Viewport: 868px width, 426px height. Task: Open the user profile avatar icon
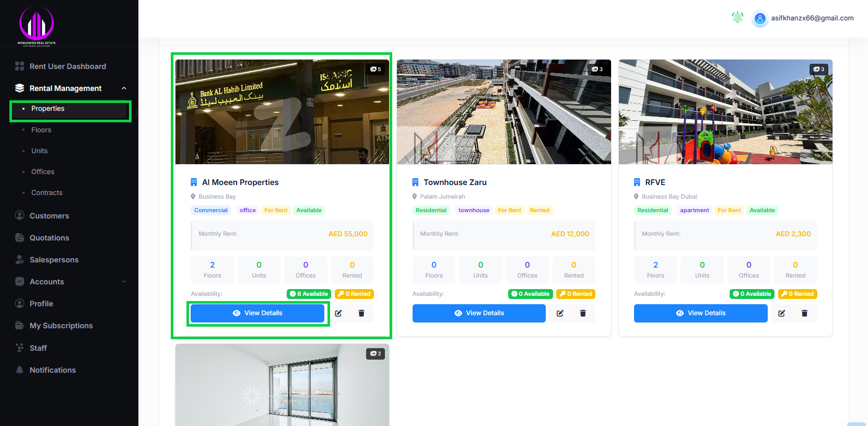point(759,19)
